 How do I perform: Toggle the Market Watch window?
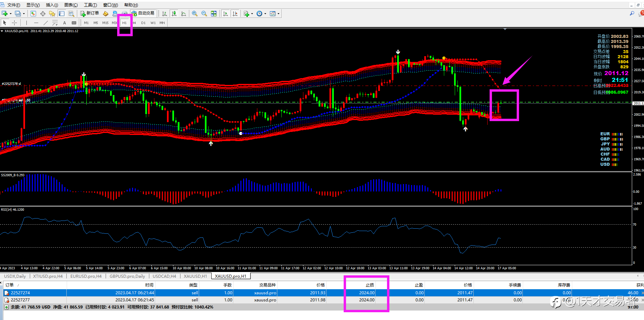tap(33, 14)
